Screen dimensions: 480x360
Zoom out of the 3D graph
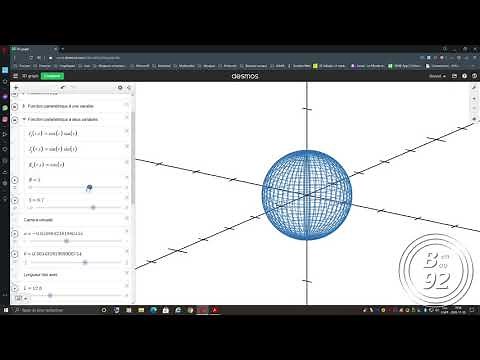(474, 108)
